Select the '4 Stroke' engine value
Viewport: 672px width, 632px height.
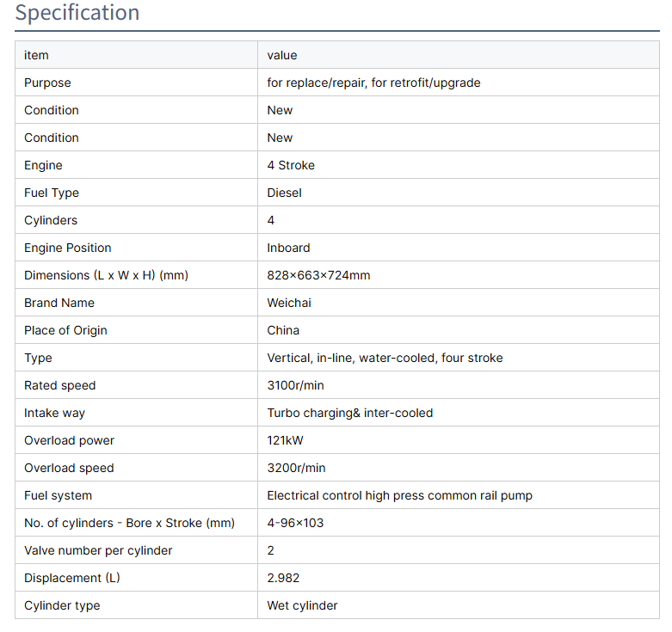[291, 165]
